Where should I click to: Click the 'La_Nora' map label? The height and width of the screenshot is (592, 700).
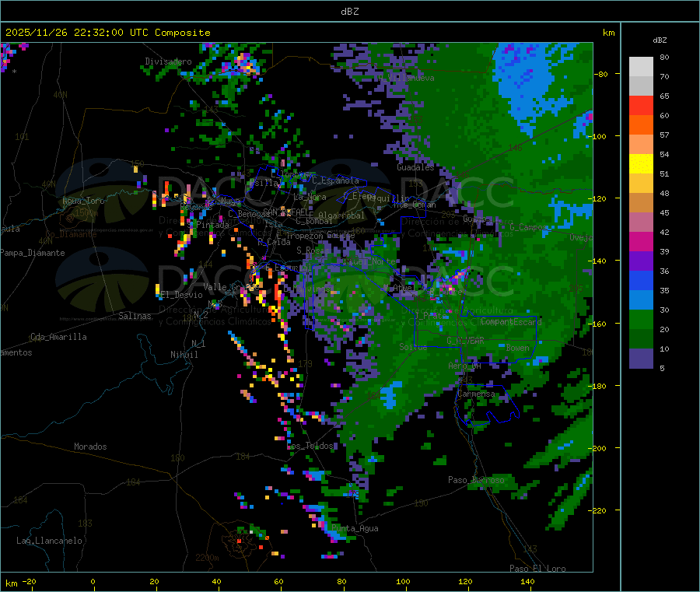click(x=310, y=197)
